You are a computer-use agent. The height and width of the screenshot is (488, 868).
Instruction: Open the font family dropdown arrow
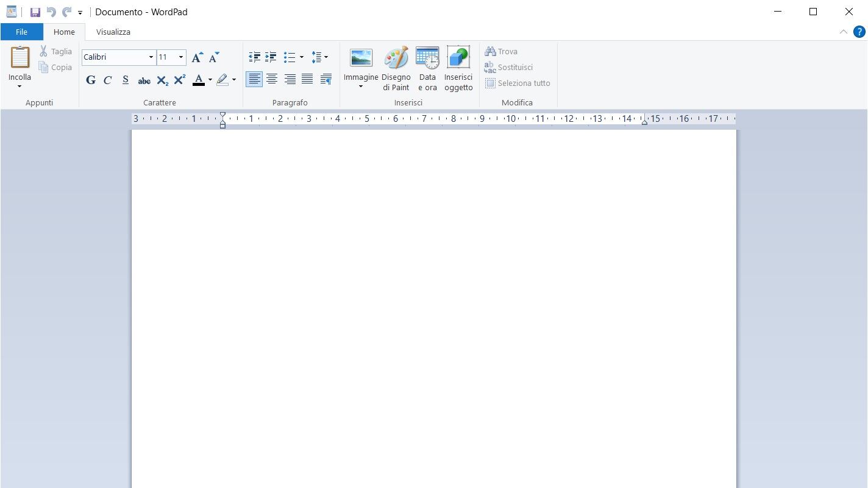[151, 57]
